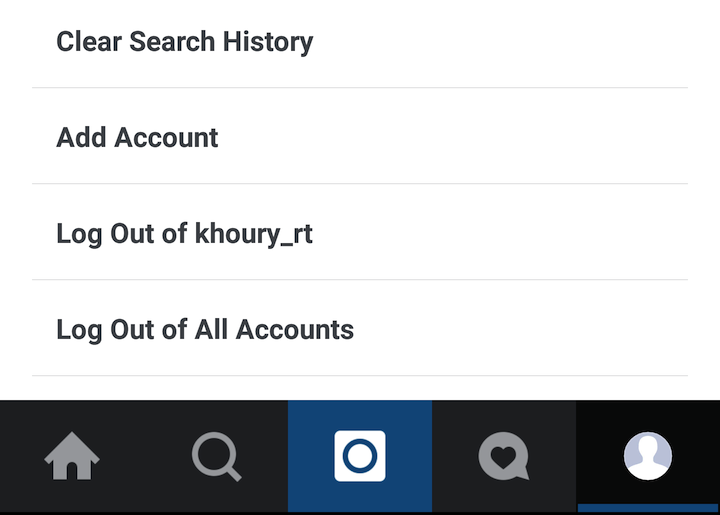Tap the house-shaped icon in bottom bar

click(x=72, y=457)
